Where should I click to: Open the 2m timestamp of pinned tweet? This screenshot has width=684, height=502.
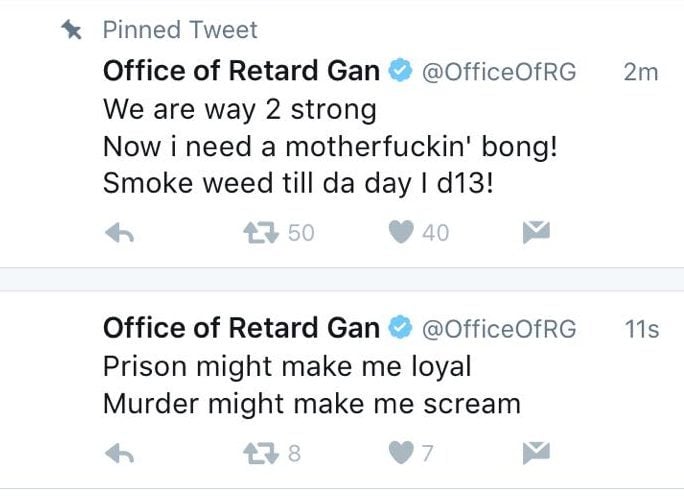(x=641, y=72)
